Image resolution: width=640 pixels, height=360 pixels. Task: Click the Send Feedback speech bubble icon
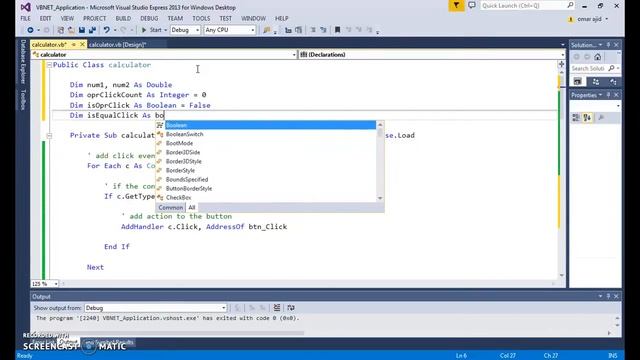tap(471, 6)
